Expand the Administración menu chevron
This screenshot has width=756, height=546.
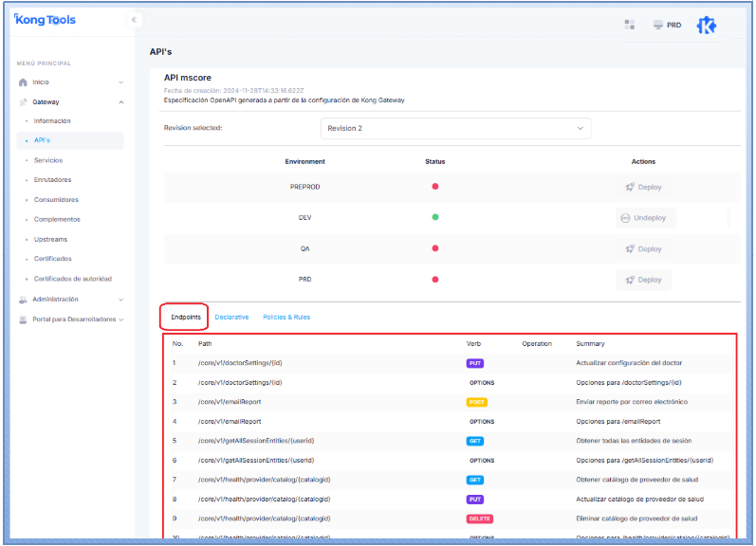pos(120,300)
